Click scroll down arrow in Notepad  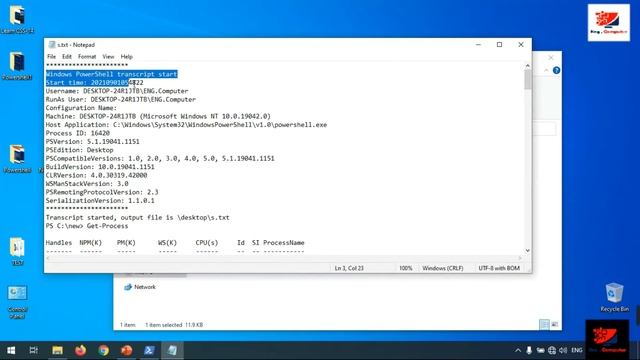527,250
